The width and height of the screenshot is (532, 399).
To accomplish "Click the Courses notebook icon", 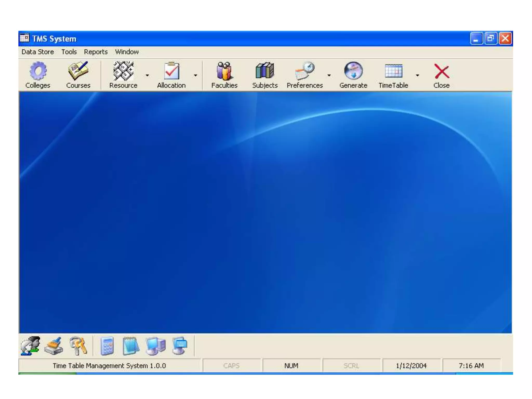I will click(x=78, y=71).
